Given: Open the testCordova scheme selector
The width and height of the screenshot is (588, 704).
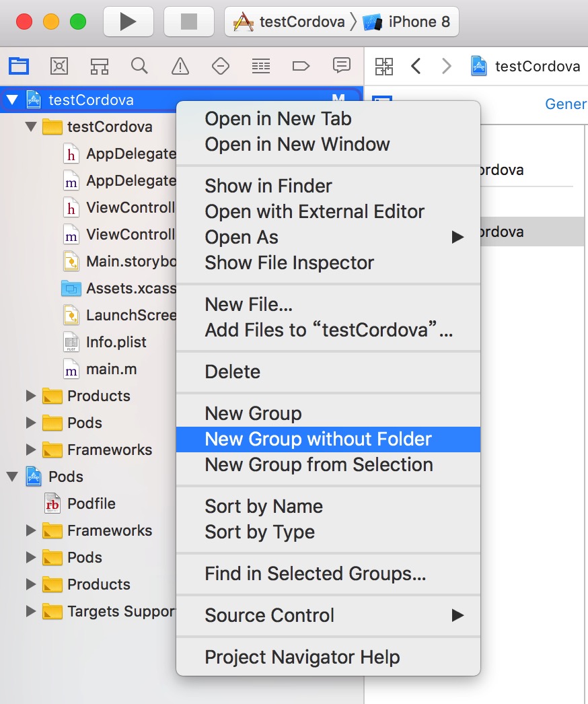Looking at the screenshot, I should click(x=291, y=22).
